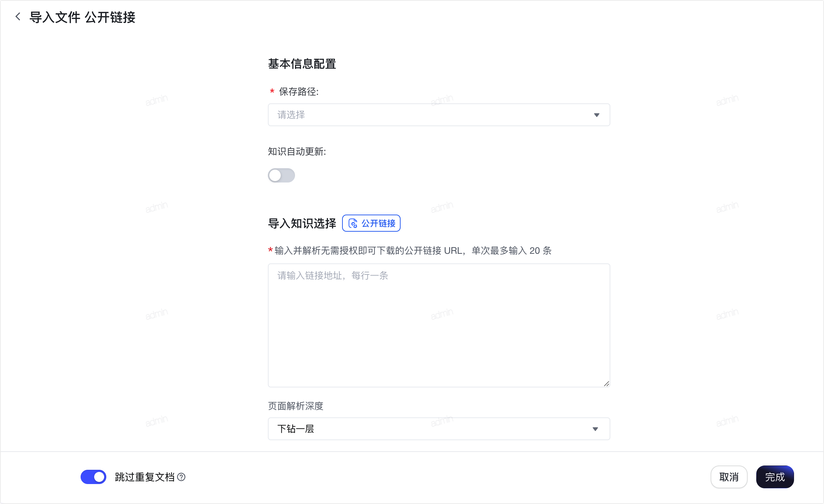The width and height of the screenshot is (824, 504).
Task: Click the 保存路径 label
Action: coord(299,92)
